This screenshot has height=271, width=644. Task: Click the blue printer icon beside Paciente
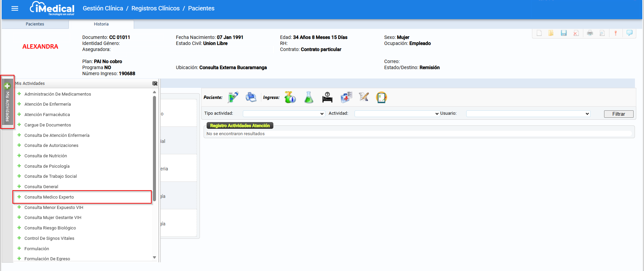251,97
